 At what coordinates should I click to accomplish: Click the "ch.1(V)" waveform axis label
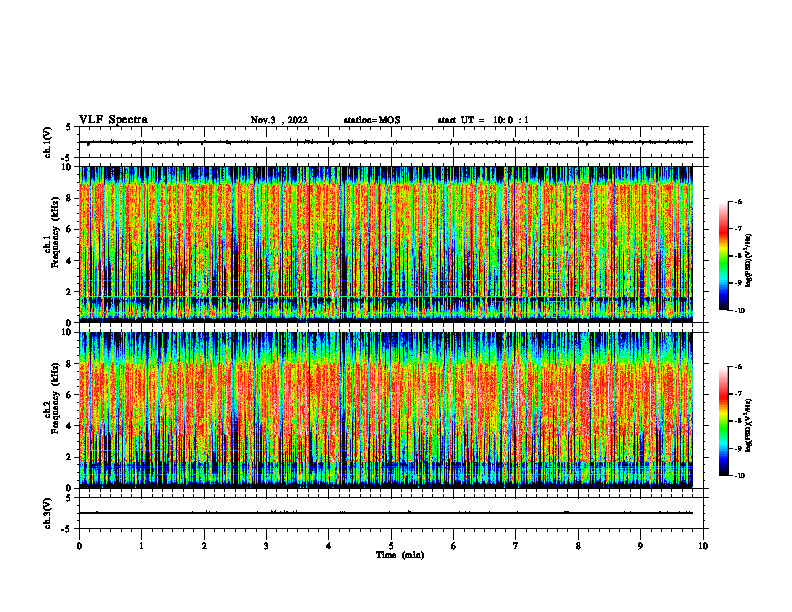click(48, 142)
